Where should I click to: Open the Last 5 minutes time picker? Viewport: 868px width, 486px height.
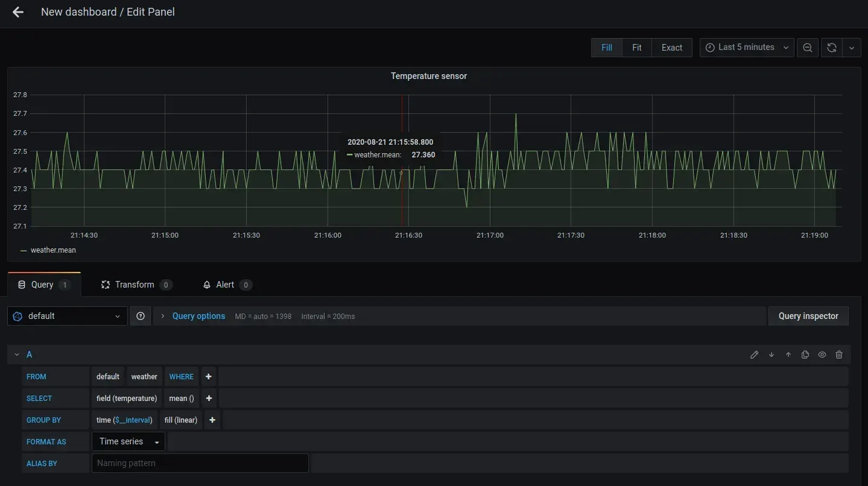tap(747, 48)
